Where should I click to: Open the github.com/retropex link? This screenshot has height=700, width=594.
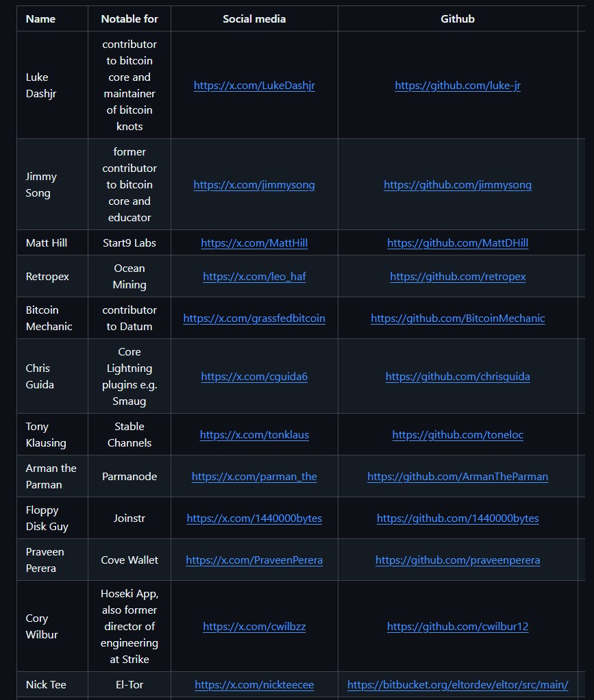(457, 277)
